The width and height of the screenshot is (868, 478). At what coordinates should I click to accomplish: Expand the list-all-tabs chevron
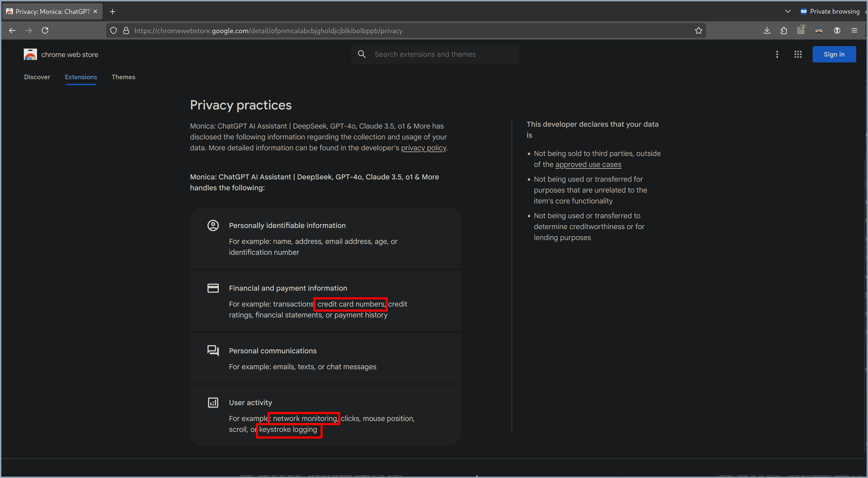tap(787, 11)
